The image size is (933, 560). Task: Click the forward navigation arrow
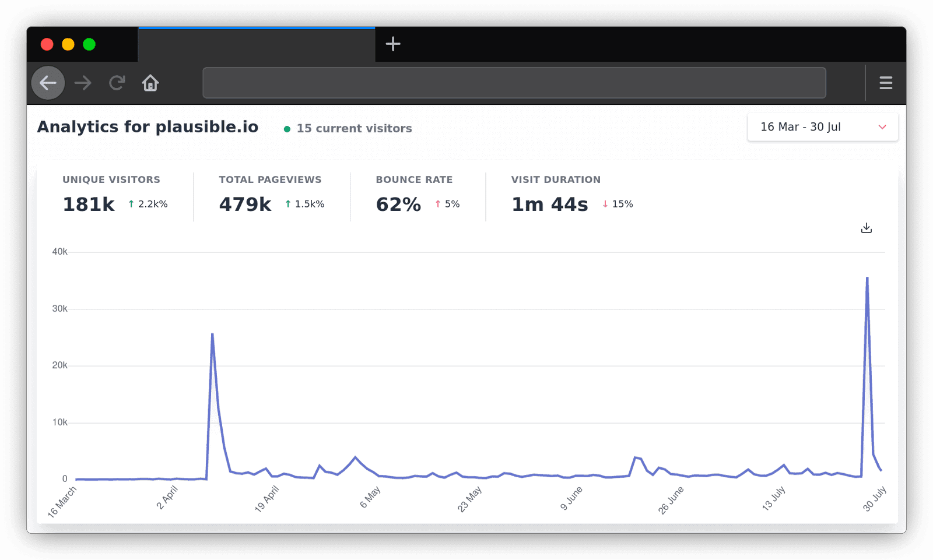(x=83, y=83)
